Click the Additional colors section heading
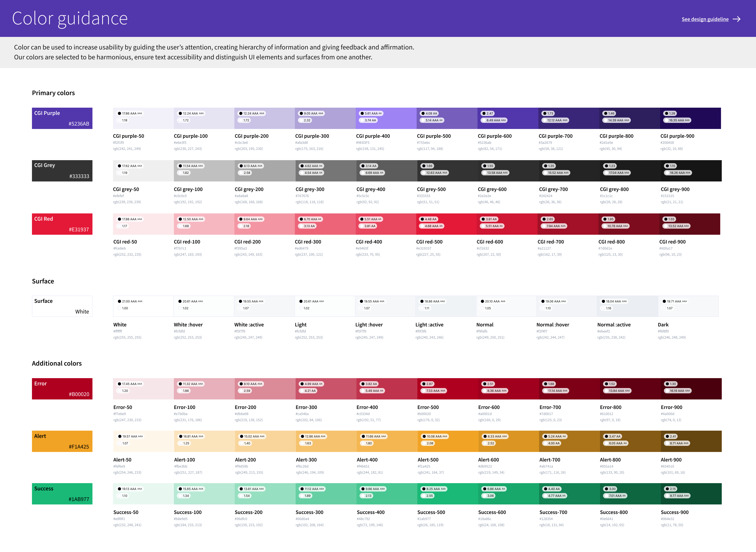 tap(57, 363)
